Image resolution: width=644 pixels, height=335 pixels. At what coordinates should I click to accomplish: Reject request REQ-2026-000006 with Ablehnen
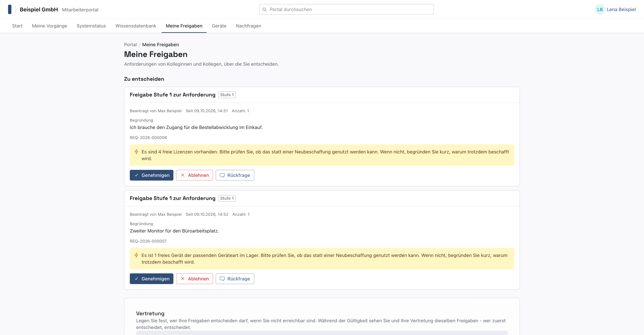[195, 175]
